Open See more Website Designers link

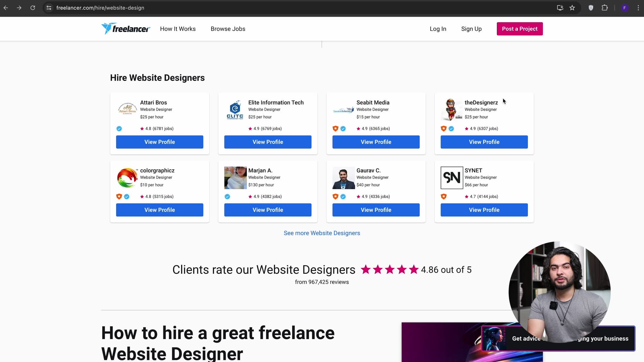(322, 233)
